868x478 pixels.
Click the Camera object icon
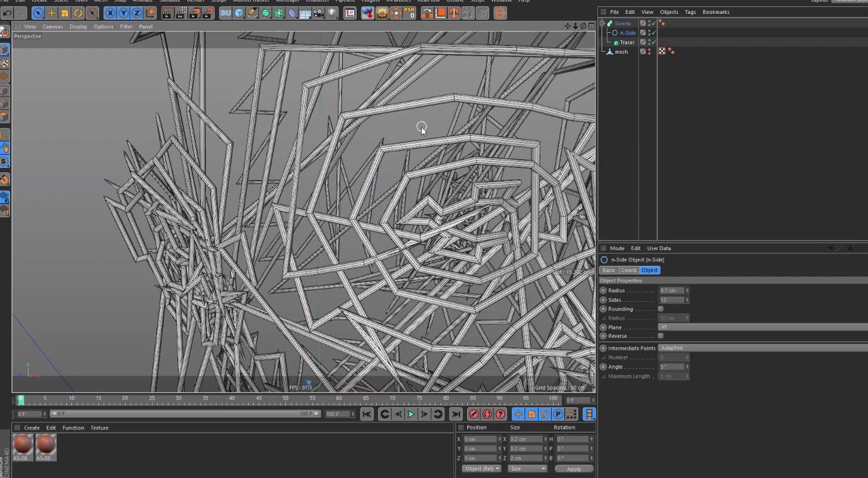pos(319,13)
